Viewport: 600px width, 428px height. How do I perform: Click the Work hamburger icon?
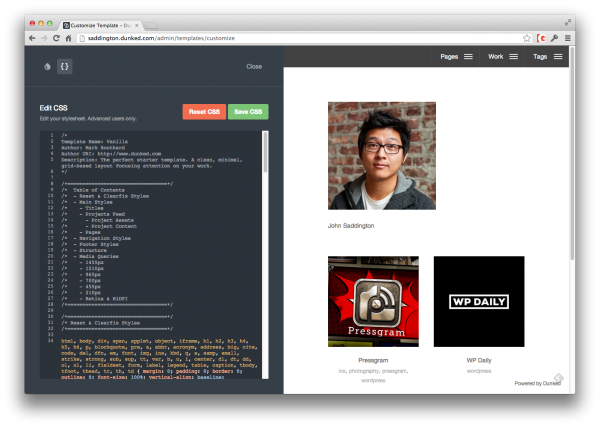pos(514,57)
